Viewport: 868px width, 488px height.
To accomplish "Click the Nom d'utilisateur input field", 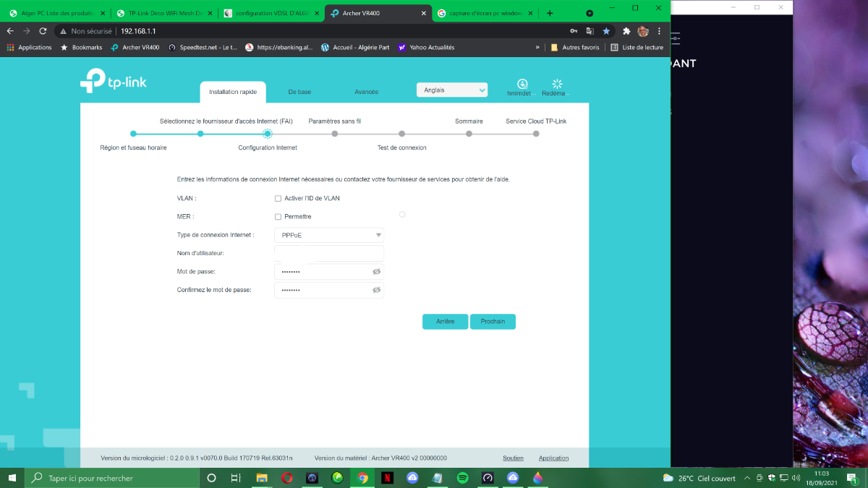I will click(329, 253).
